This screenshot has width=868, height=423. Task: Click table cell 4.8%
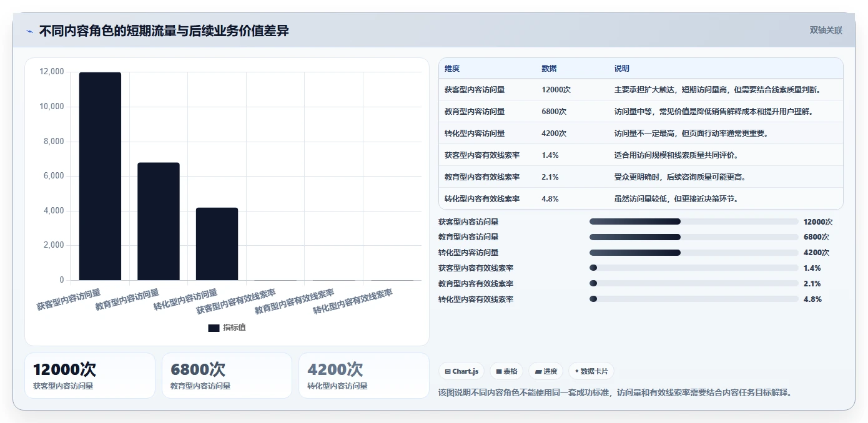pos(550,199)
